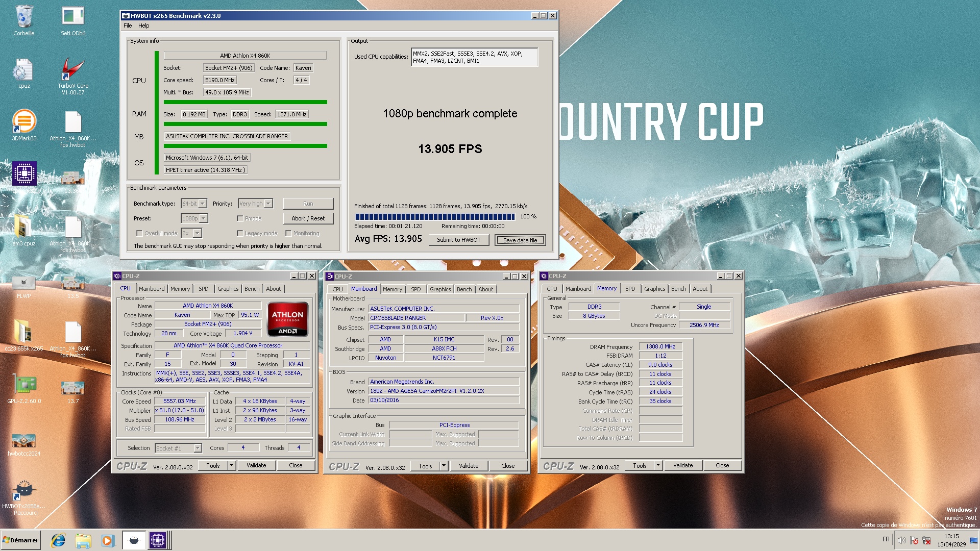This screenshot has width=980, height=551.
Task: Click the FR language indicator
Action: click(x=886, y=539)
